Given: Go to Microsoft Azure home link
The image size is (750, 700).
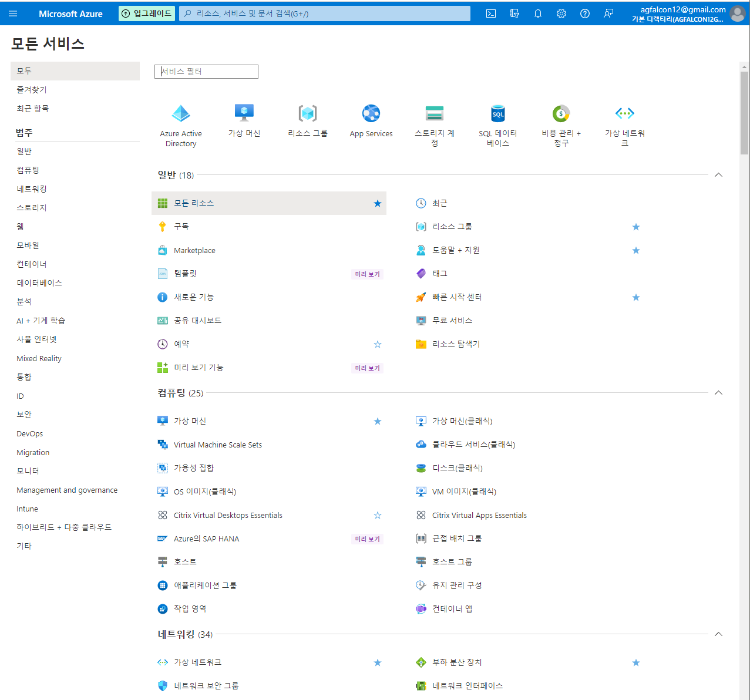Looking at the screenshot, I should pyautogui.click(x=70, y=14).
